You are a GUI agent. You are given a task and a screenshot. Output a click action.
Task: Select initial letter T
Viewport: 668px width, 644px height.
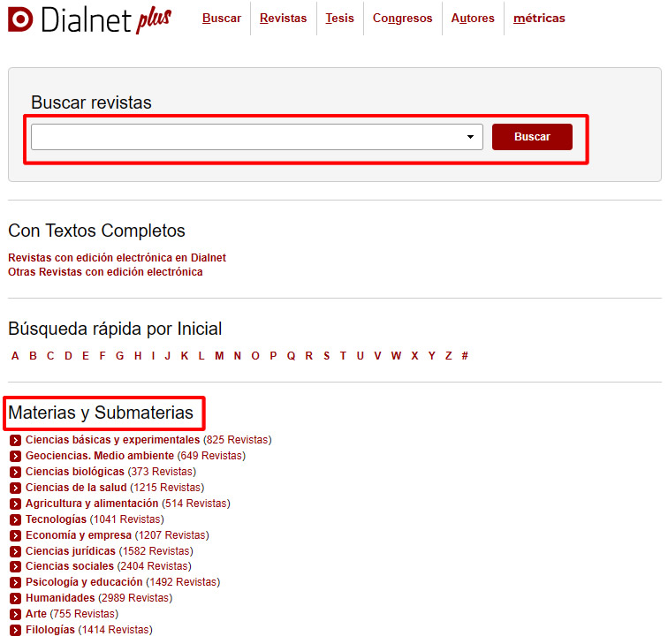(343, 356)
